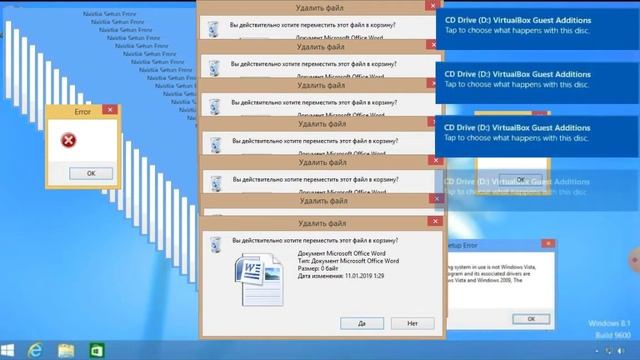Click the Error dialog title text

[82, 111]
